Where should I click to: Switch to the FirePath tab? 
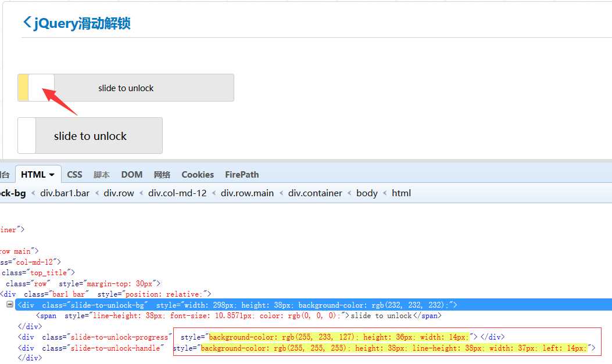tap(242, 175)
